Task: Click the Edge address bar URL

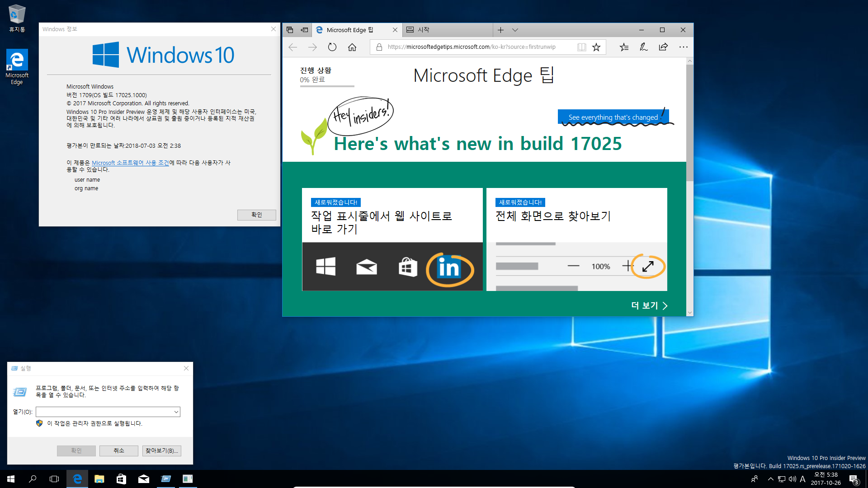Action: tap(472, 47)
